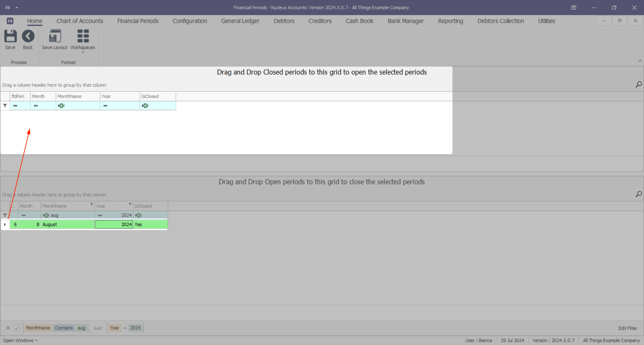The height and width of the screenshot is (345, 644).
Task: Click the upper grid filter row funnel icon
Action: pos(5,106)
